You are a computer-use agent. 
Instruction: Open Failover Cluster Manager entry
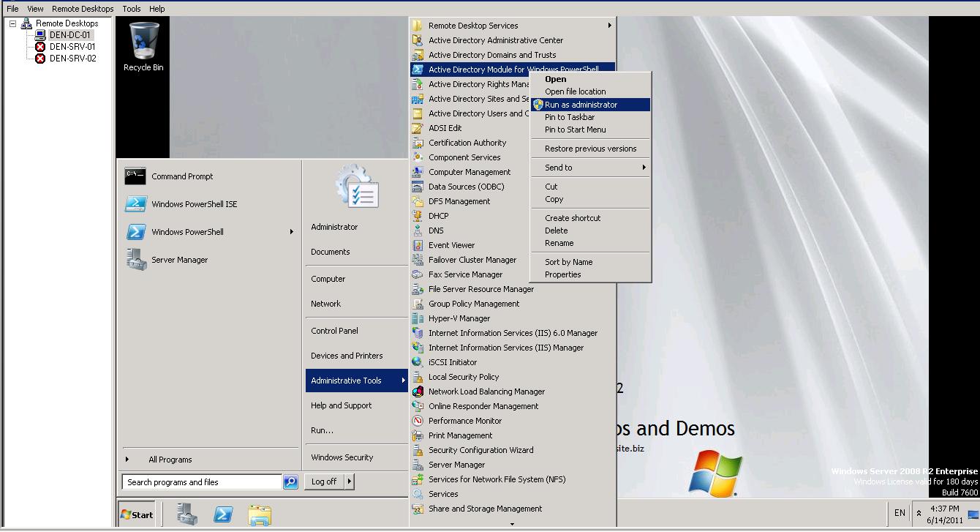coord(512,260)
